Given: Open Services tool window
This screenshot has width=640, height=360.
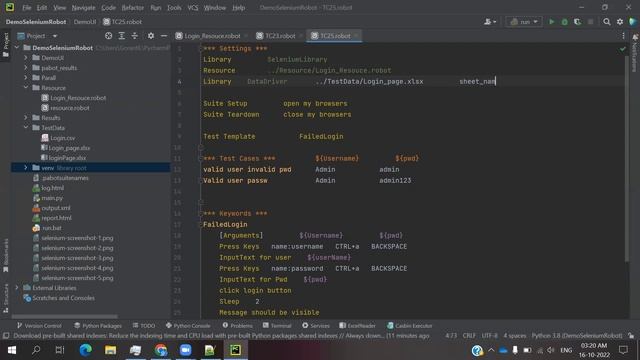Looking at the screenshot, I should (x=316, y=326).
